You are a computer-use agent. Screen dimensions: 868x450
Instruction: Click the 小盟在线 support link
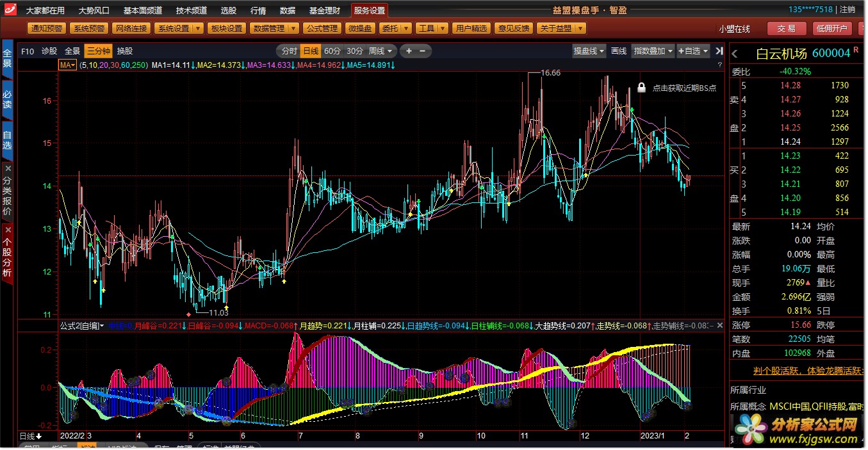pyautogui.click(x=734, y=29)
